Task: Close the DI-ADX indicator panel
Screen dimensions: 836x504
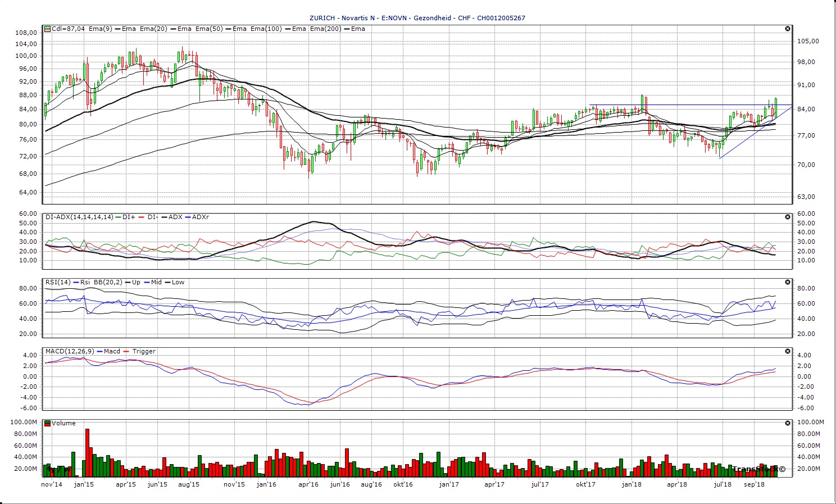Action: pos(788,217)
